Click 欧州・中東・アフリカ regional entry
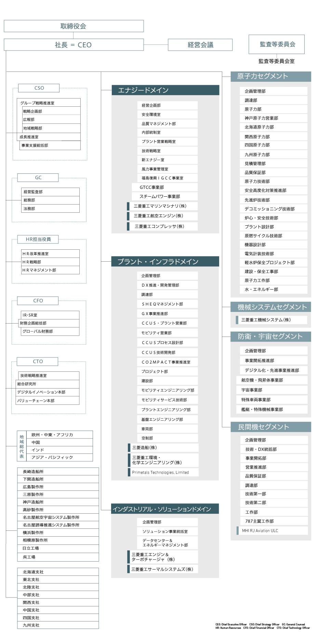The height and width of the screenshot is (644, 320). click(x=59, y=435)
